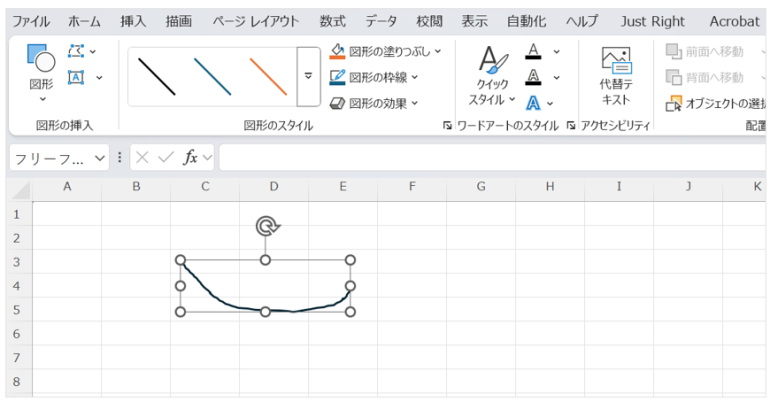
Task: Click the 代替テキスト button
Action: (616, 76)
